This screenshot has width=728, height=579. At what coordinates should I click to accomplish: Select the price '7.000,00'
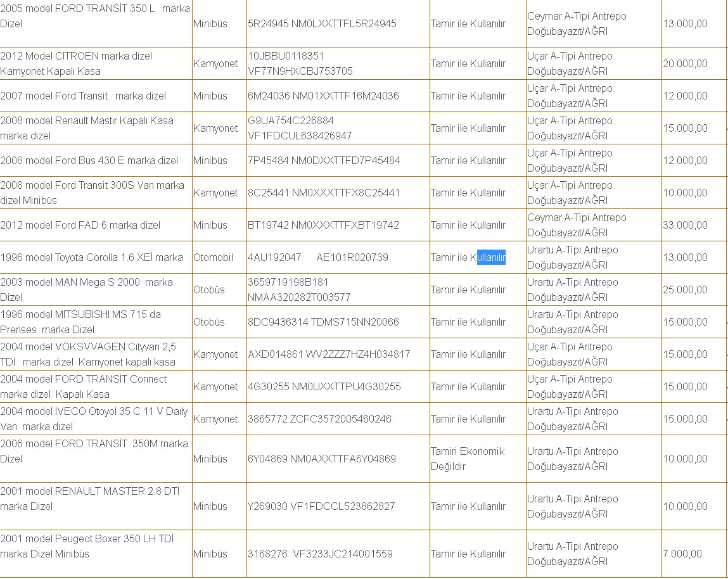[x=682, y=554]
